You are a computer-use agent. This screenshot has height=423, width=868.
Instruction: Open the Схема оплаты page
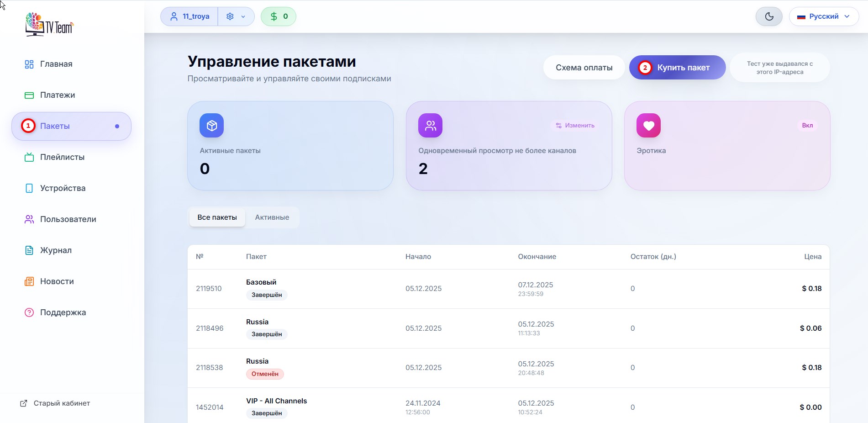(584, 68)
